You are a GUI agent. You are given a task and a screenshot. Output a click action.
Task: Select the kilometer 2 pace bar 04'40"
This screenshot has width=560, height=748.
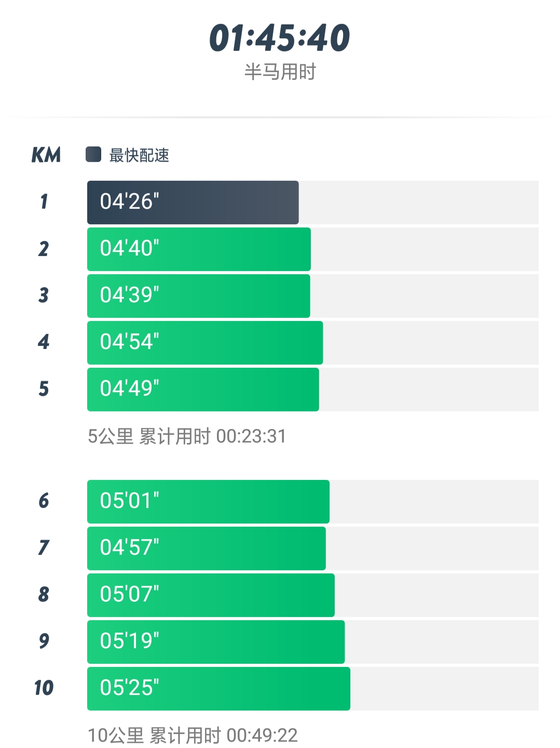[x=199, y=249]
